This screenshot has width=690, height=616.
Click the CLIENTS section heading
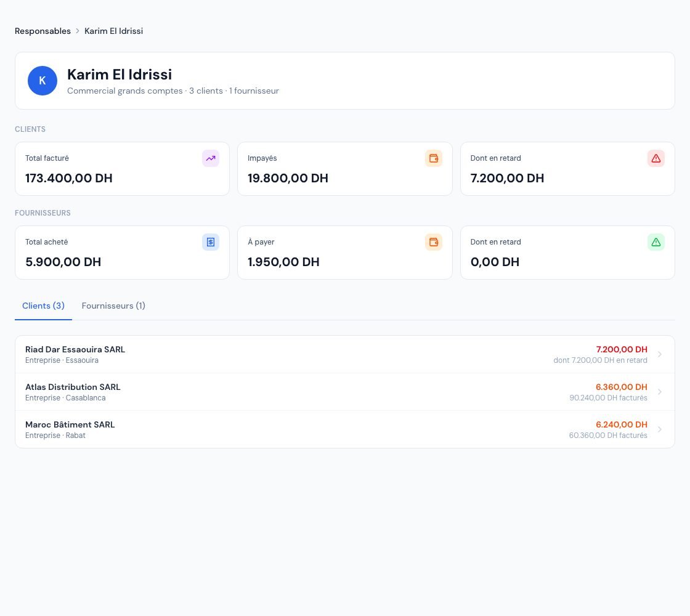coord(30,129)
